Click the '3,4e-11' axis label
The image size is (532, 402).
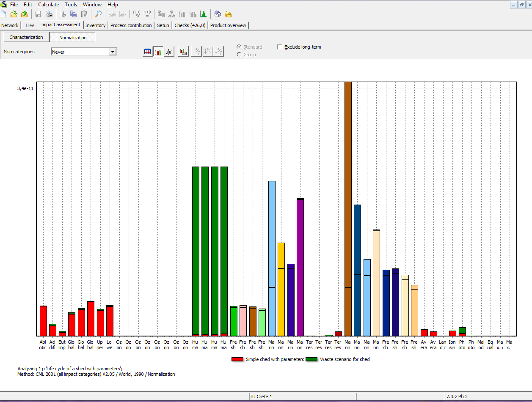tap(25, 88)
